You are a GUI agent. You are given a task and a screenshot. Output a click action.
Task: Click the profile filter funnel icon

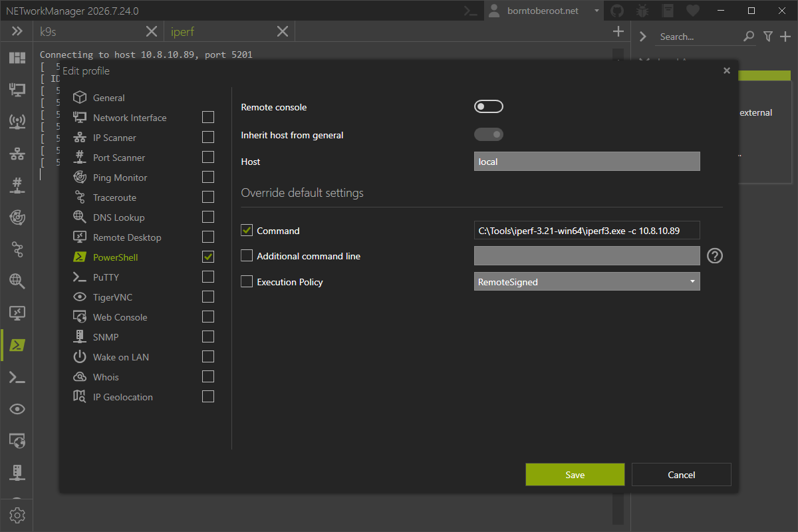pyautogui.click(x=768, y=37)
